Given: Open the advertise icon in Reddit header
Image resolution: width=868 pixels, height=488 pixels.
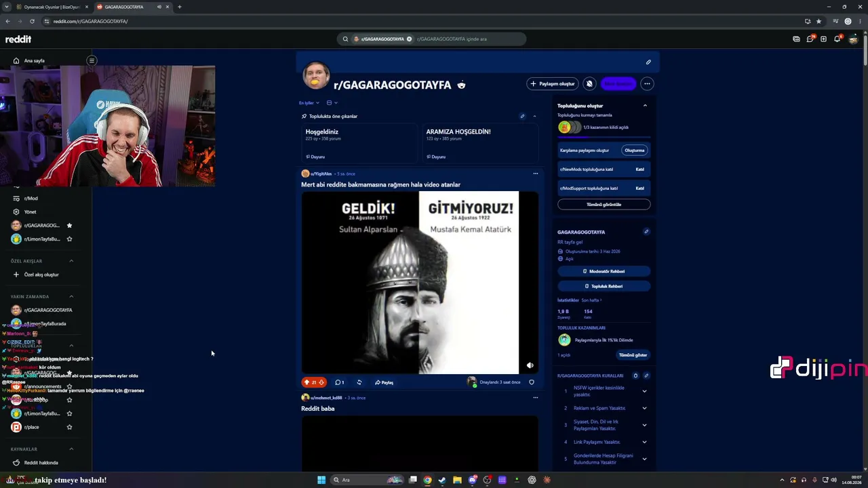Looking at the screenshot, I should point(796,39).
